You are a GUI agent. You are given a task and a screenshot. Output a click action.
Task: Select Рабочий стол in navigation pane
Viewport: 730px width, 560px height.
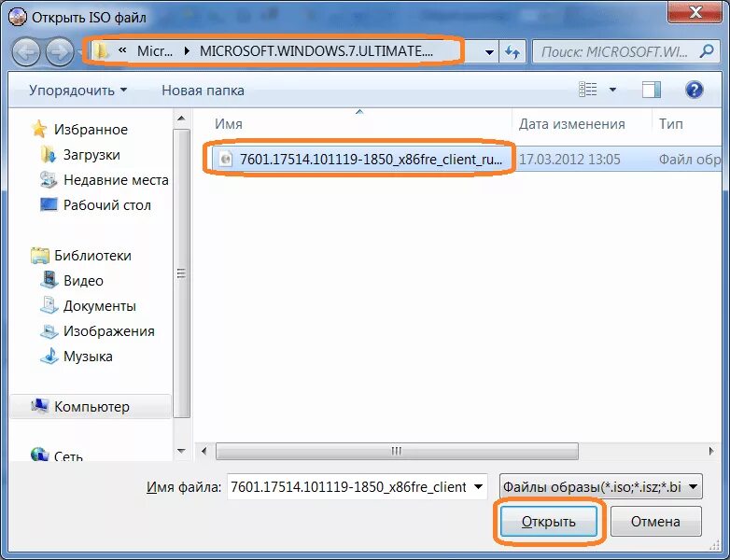107,204
